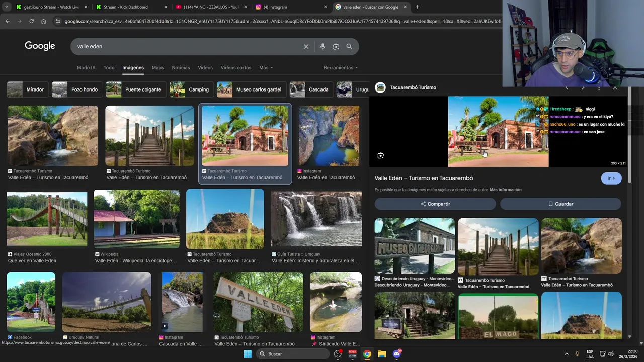Open Discord from the taskbar
This screenshot has width=644, height=362.
pyautogui.click(x=397, y=354)
